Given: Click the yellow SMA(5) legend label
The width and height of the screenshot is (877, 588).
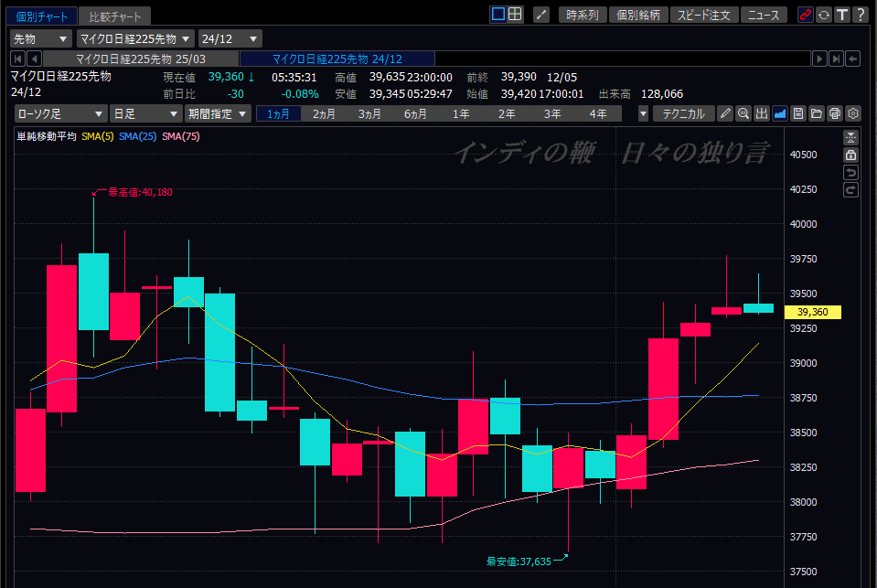Looking at the screenshot, I should click(x=97, y=136).
